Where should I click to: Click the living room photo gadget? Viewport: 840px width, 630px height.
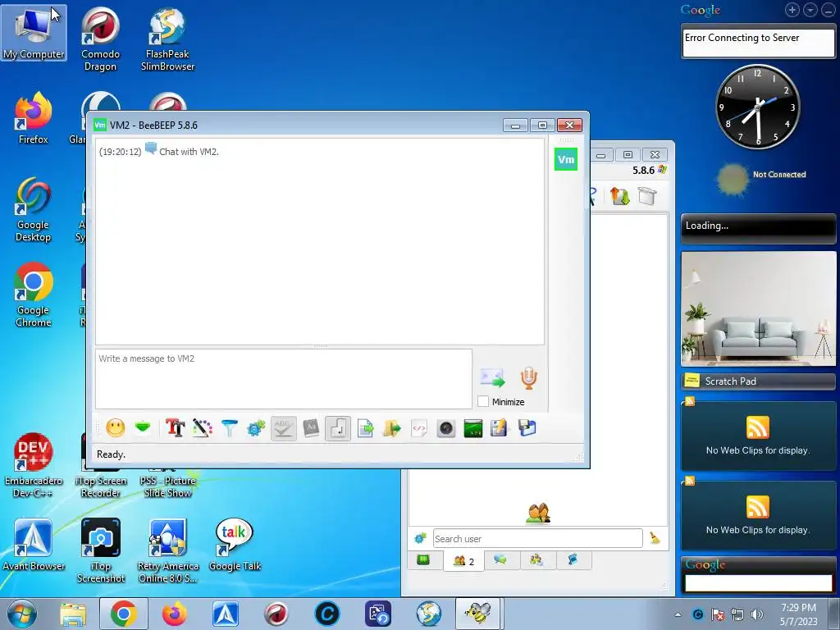pyautogui.click(x=758, y=308)
